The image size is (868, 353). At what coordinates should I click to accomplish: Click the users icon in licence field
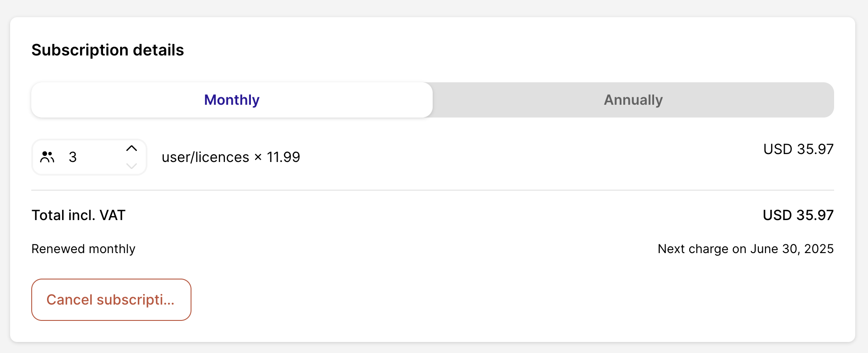pyautogui.click(x=47, y=157)
